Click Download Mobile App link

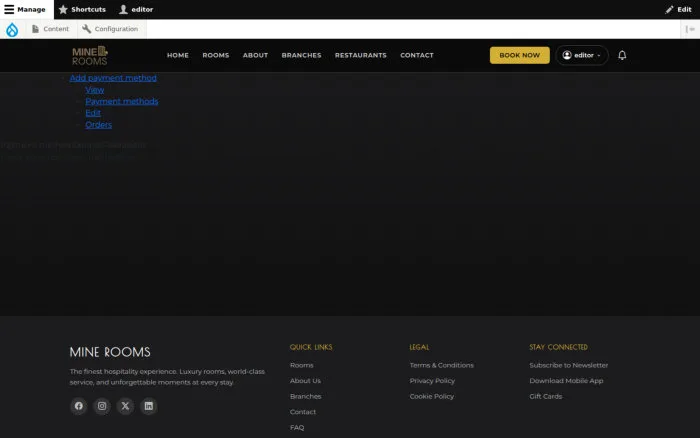[x=566, y=381]
